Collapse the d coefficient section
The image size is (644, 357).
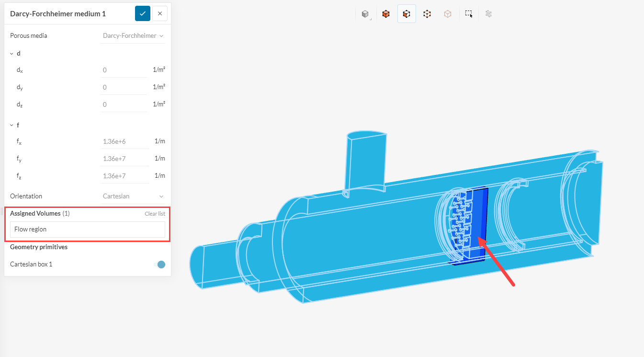[12, 54]
